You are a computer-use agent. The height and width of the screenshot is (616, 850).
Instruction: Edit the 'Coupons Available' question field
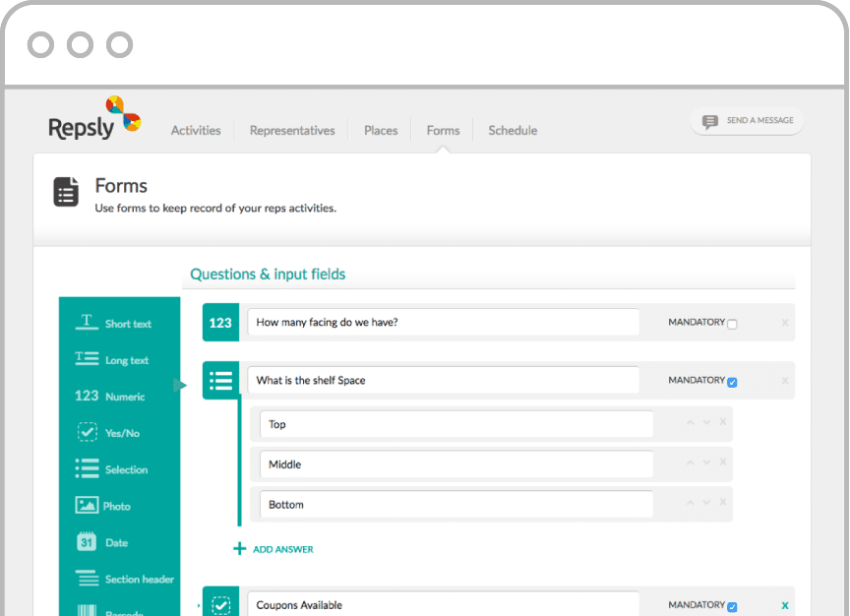point(444,603)
